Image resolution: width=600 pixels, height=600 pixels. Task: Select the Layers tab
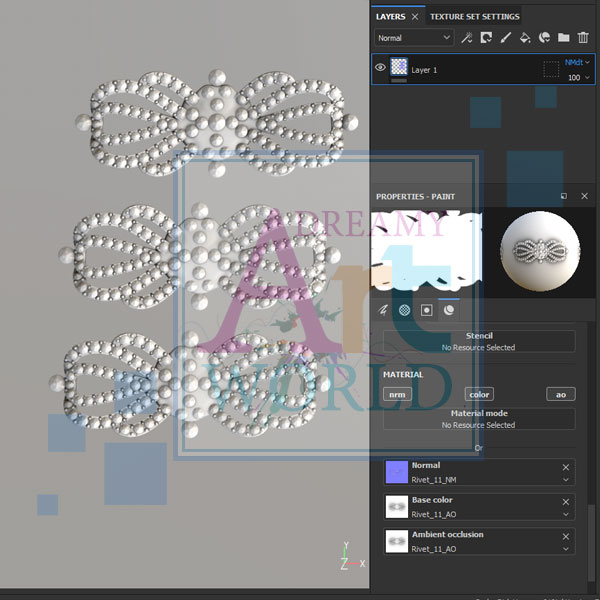click(390, 17)
